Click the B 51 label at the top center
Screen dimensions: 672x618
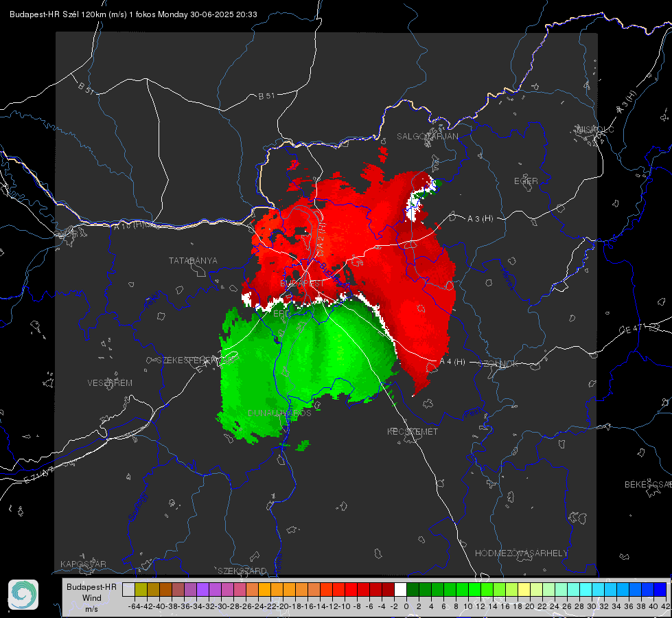pos(266,95)
